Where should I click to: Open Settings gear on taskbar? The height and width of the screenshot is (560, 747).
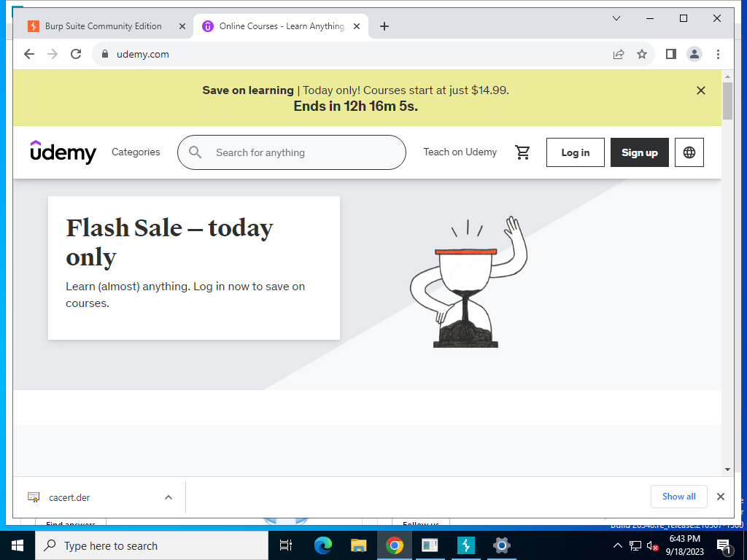point(502,545)
